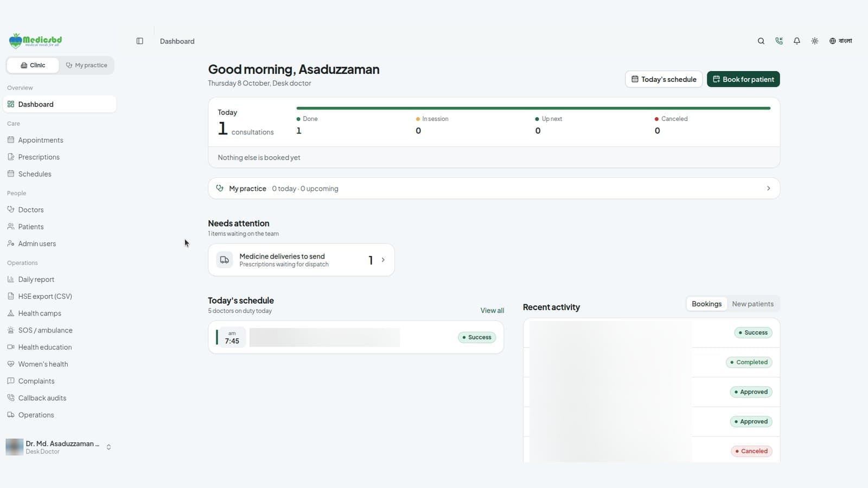Click Book for patient button
This screenshot has height=488, width=868.
tap(743, 79)
